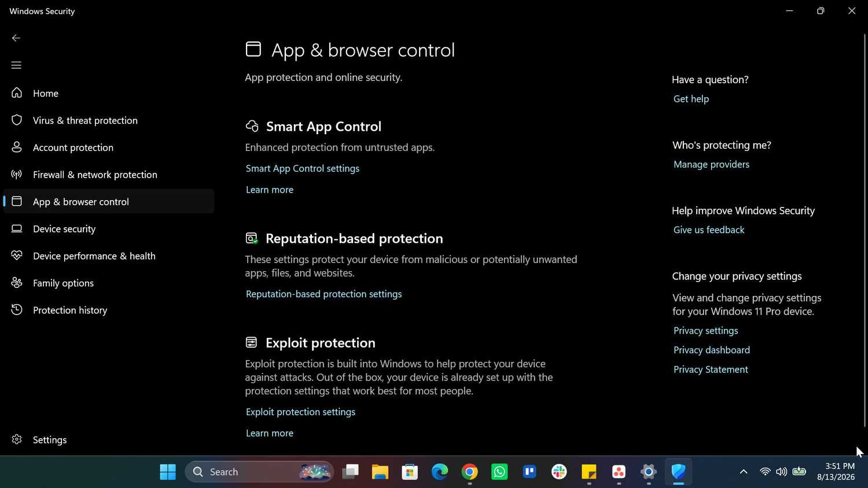
Task: Click Windows Security shield in taskbar
Action: point(678,472)
